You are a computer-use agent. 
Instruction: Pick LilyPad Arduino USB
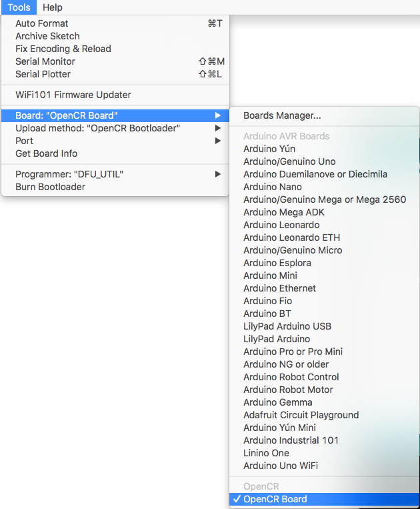[324, 326]
